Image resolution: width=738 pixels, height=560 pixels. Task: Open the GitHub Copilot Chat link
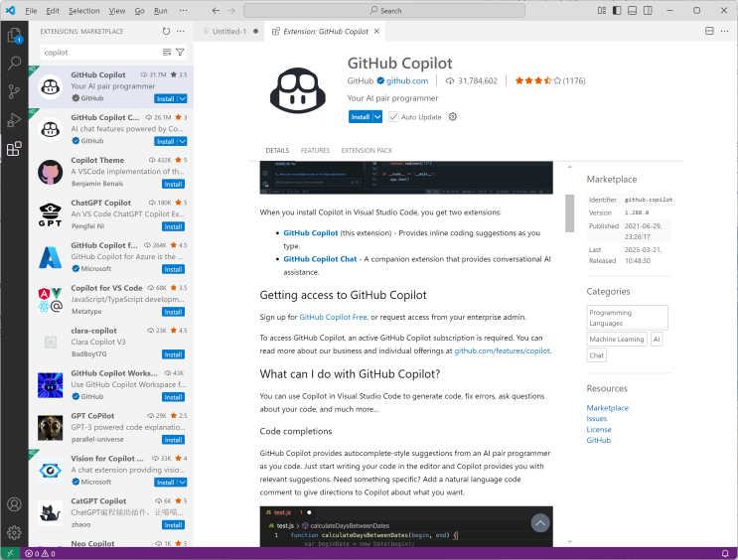(320, 259)
